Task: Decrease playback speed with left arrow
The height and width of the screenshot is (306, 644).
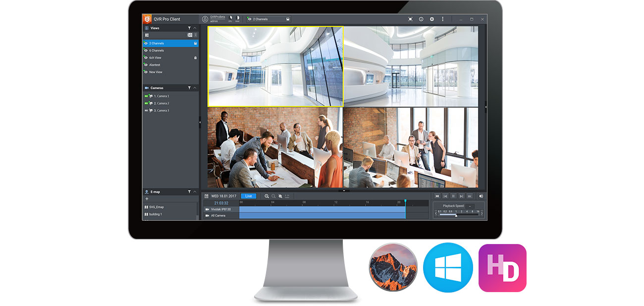Action: (x=436, y=213)
